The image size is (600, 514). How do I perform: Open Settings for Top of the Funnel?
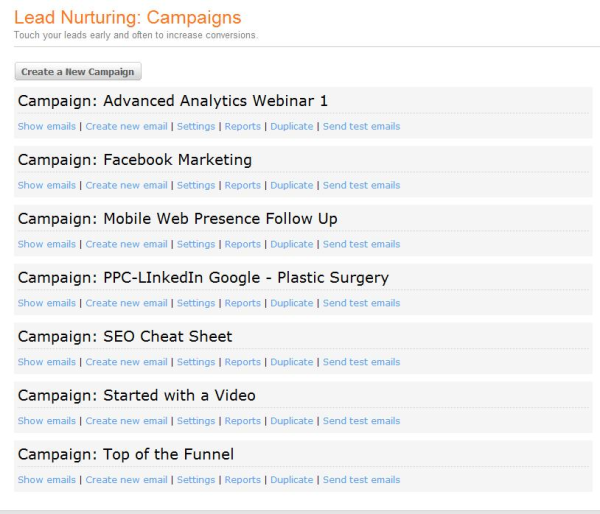196,480
